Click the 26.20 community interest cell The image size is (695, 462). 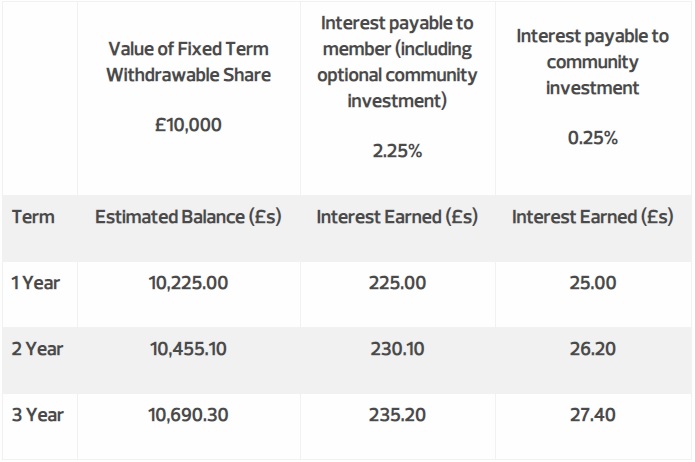pos(593,349)
